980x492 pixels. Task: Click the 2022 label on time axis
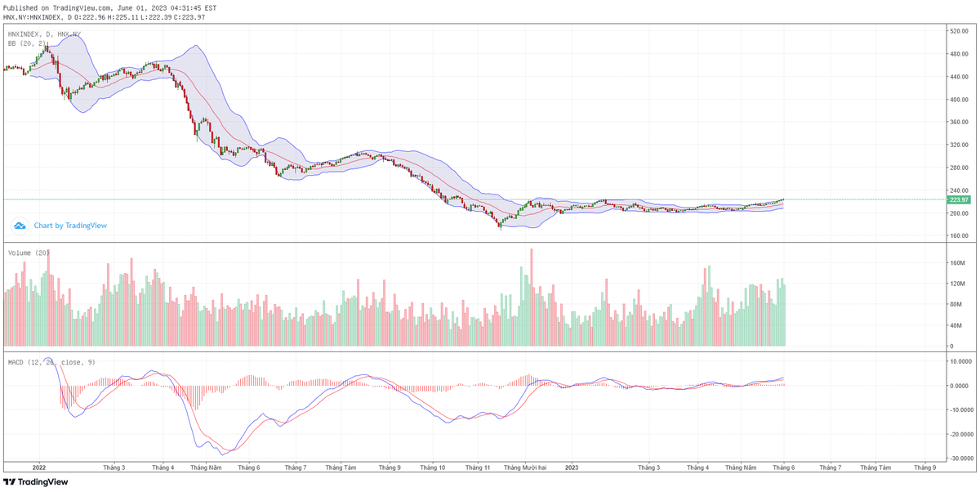38,468
